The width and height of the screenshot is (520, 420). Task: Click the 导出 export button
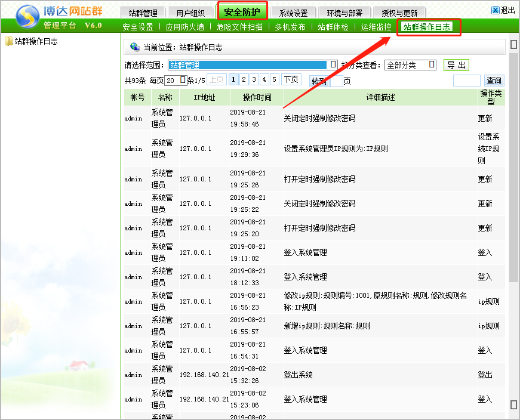pos(456,65)
